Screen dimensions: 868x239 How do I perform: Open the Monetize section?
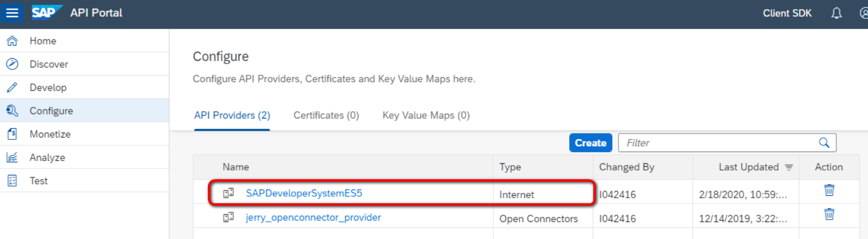point(84,134)
